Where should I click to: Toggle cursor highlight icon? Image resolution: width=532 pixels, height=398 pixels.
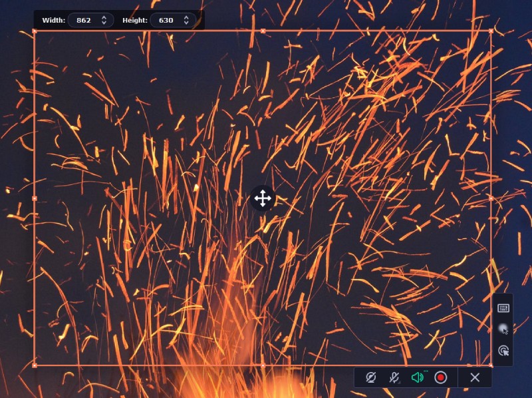click(503, 329)
